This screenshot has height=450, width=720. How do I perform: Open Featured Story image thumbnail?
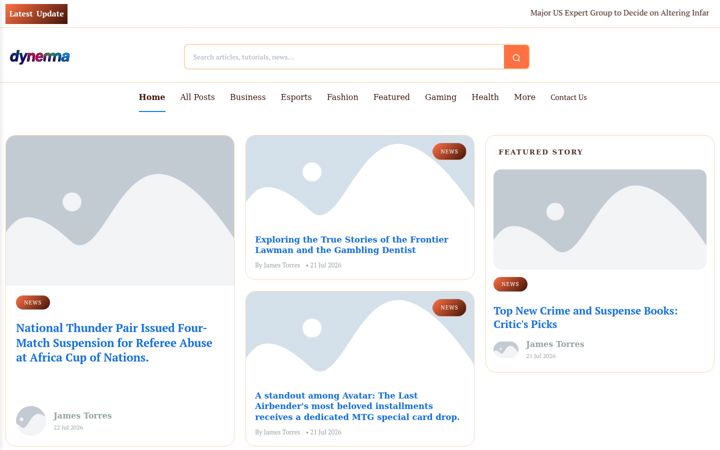[600, 219]
